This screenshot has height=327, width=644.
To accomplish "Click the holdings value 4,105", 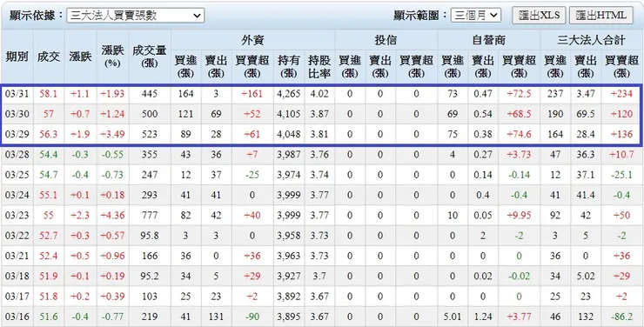I will (289, 114).
